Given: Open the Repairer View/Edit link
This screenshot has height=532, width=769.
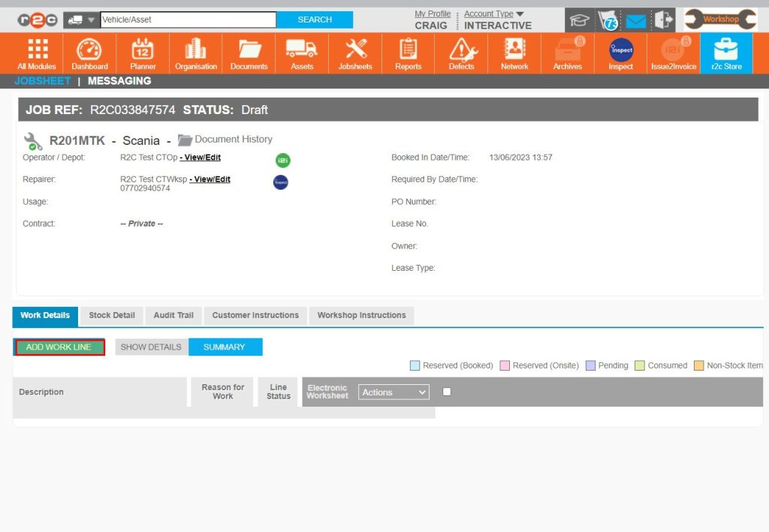Looking at the screenshot, I should (x=210, y=179).
